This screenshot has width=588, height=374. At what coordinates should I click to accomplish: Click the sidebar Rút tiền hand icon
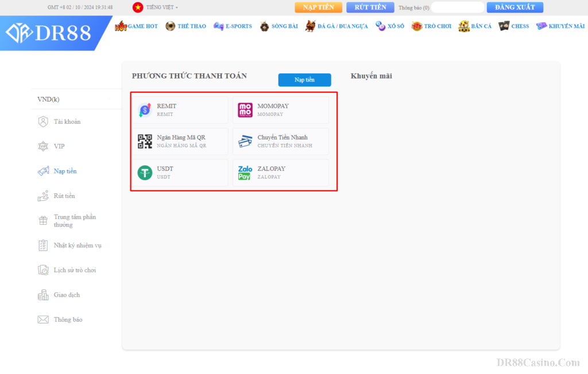43,196
